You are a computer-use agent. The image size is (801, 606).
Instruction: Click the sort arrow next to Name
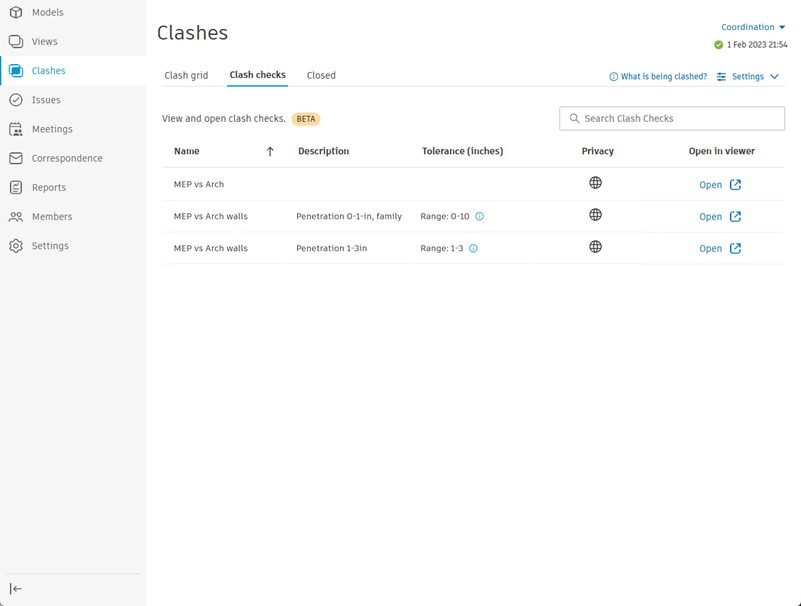pyautogui.click(x=270, y=151)
